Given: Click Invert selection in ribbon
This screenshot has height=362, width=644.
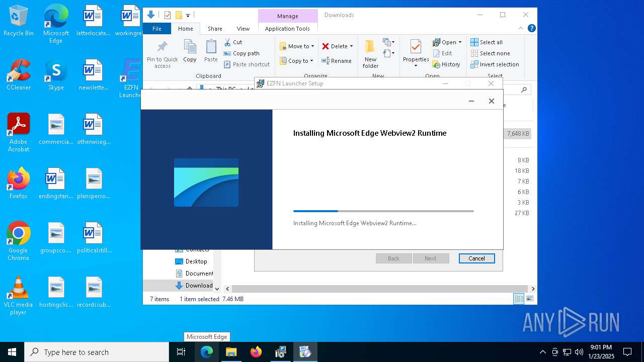Looking at the screenshot, I should click(495, 64).
